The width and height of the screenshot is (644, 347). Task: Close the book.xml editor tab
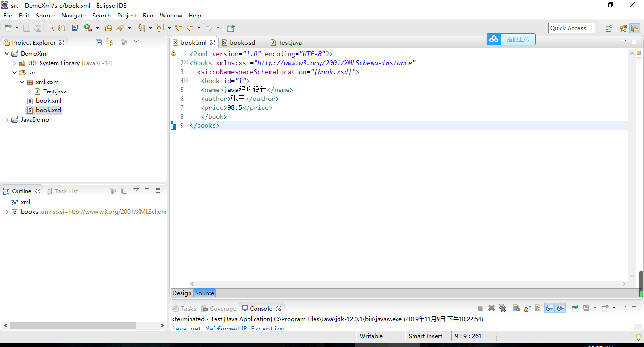[x=213, y=42]
